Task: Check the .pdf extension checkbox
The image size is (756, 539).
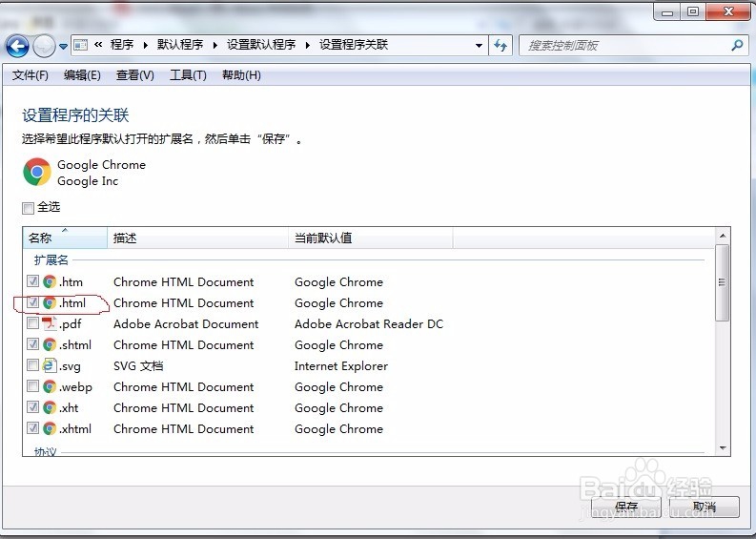Action: click(x=32, y=322)
